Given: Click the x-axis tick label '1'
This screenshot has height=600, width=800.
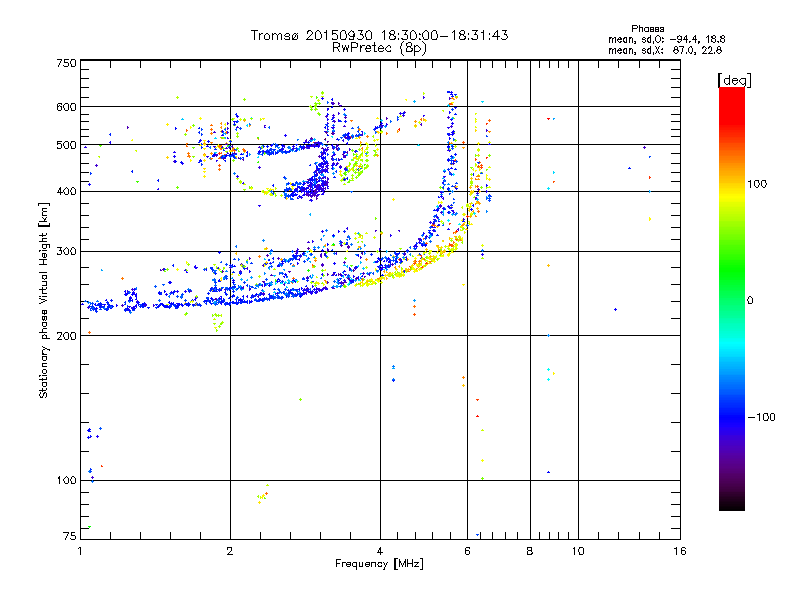Looking at the screenshot, I should tap(80, 551).
